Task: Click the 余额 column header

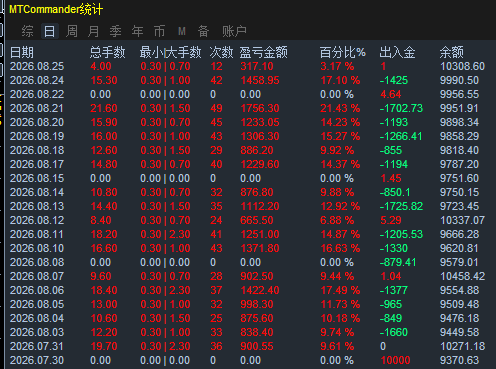Action: click(452, 52)
